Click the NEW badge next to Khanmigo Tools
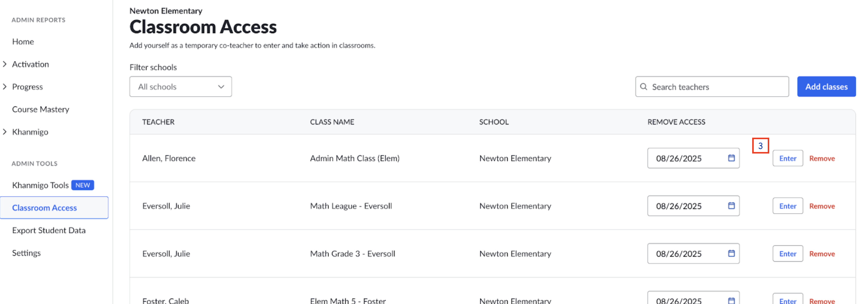This screenshot has width=868, height=304. [83, 185]
